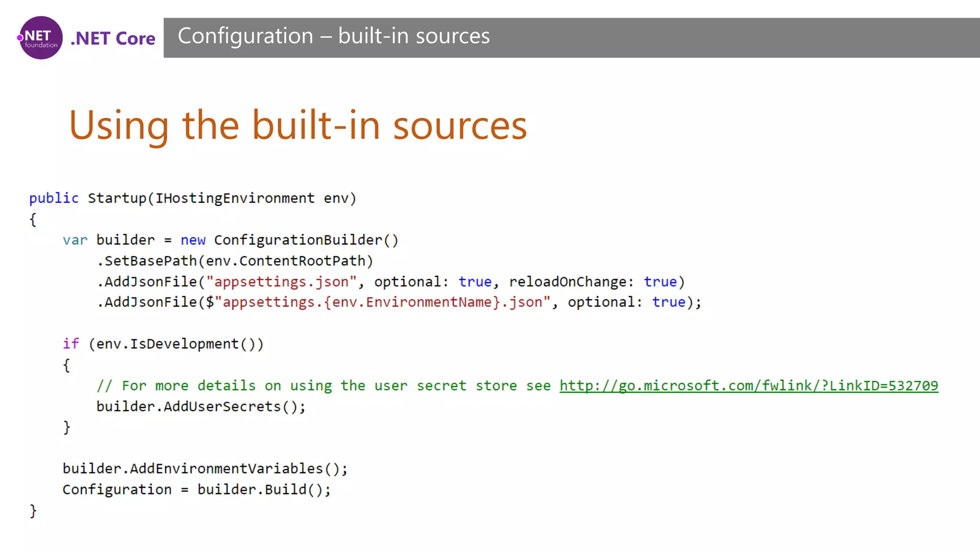This screenshot has height=551, width=980.
Task: Click the .NET foundation purple logo
Action: click(x=40, y=38)
